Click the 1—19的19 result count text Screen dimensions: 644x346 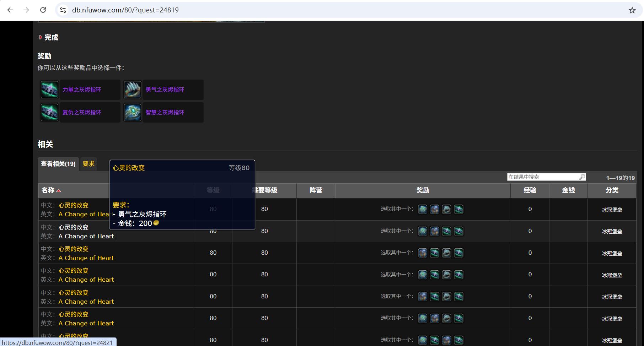point(620,178)
